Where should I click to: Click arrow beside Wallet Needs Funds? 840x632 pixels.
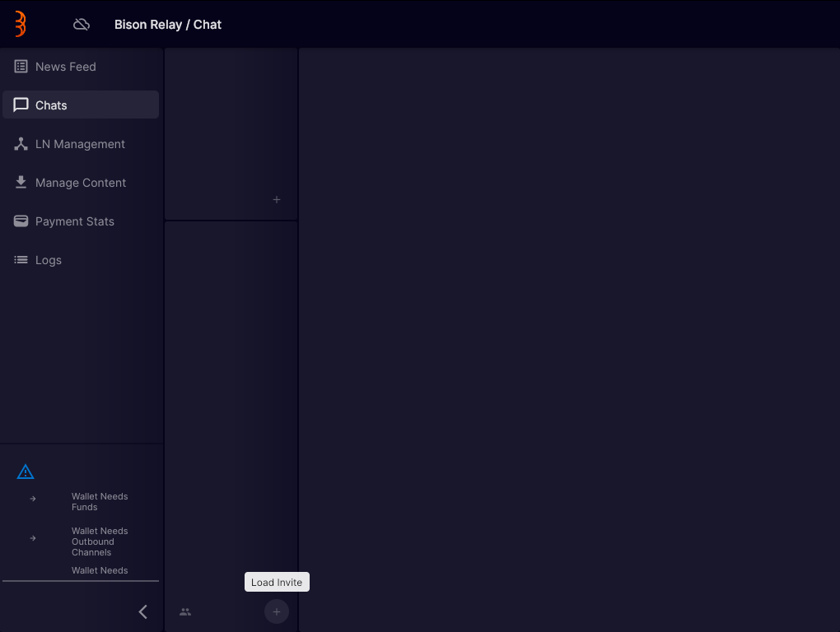[x=33, y=499]
